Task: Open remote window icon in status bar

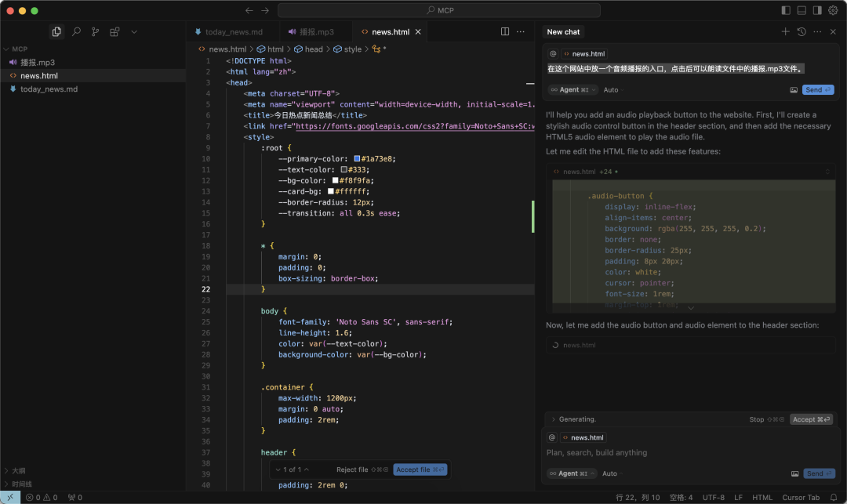Action: pyautogui.click(x=10, y=498)
